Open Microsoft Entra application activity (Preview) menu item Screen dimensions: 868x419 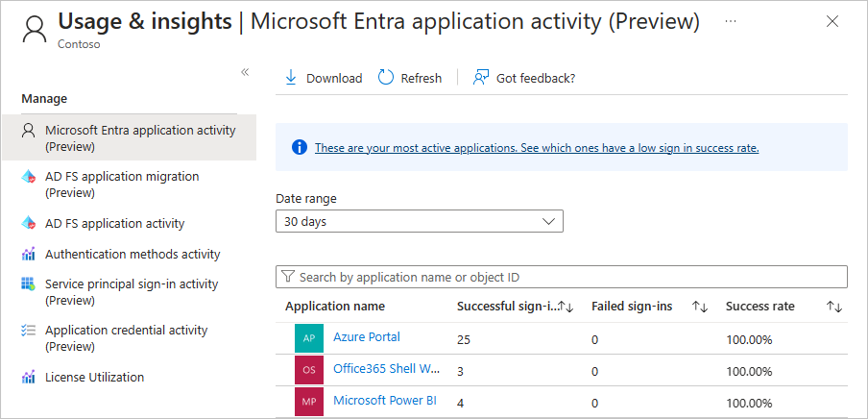[129, 138]
